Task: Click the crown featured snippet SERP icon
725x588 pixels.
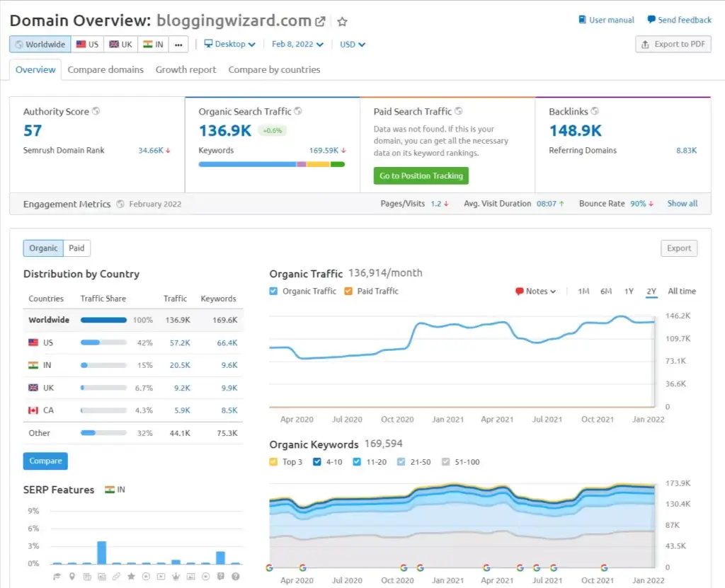Action: click(x=176, y=577)
